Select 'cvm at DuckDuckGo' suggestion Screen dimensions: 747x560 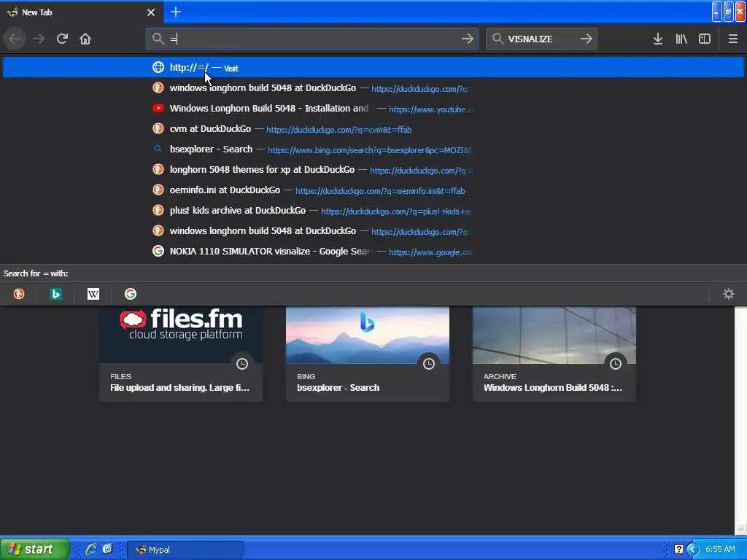coord(373,129)
